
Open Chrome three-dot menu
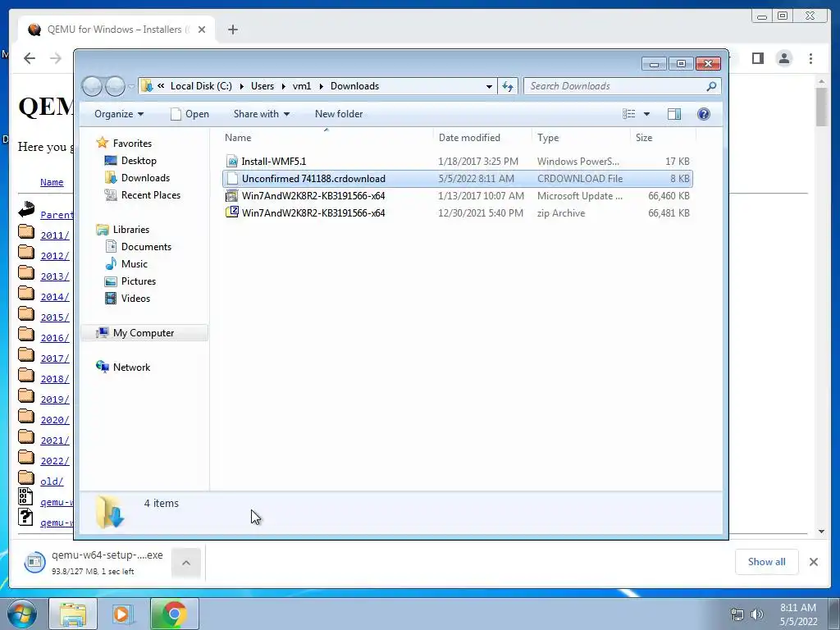coord(810,58)
